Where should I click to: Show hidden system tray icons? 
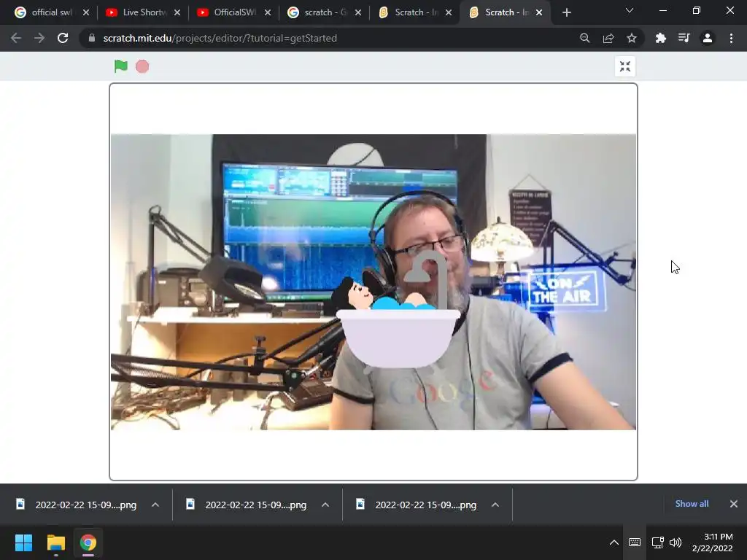614,542
